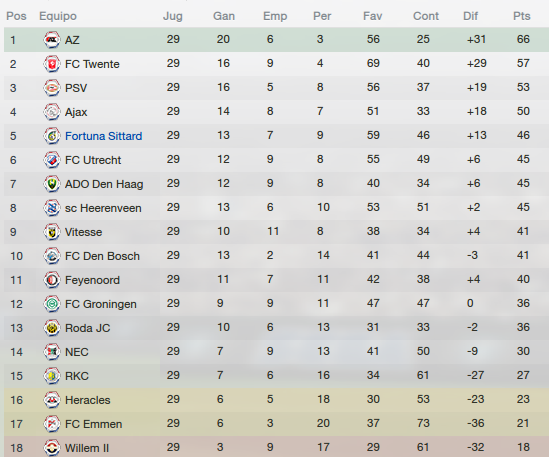Screen dimensions: 549x457
Task: Click the Pos column header
Action: [x=16, y=16]
